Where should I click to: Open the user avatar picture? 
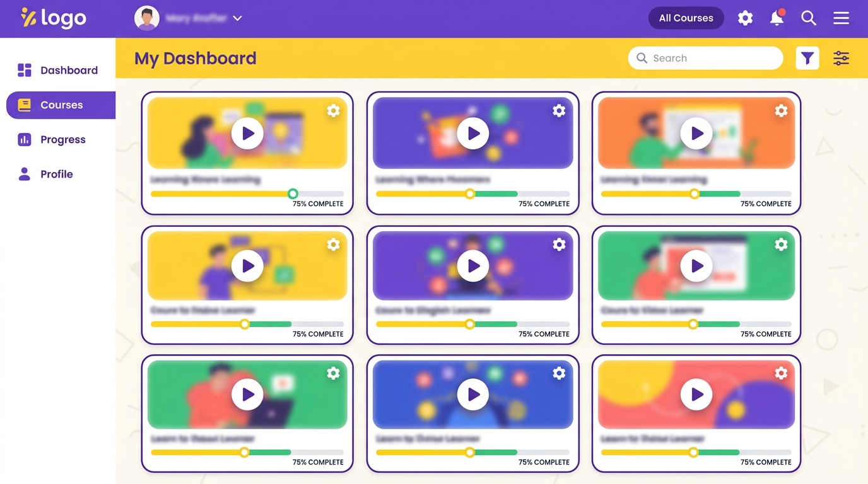point(147,18)
